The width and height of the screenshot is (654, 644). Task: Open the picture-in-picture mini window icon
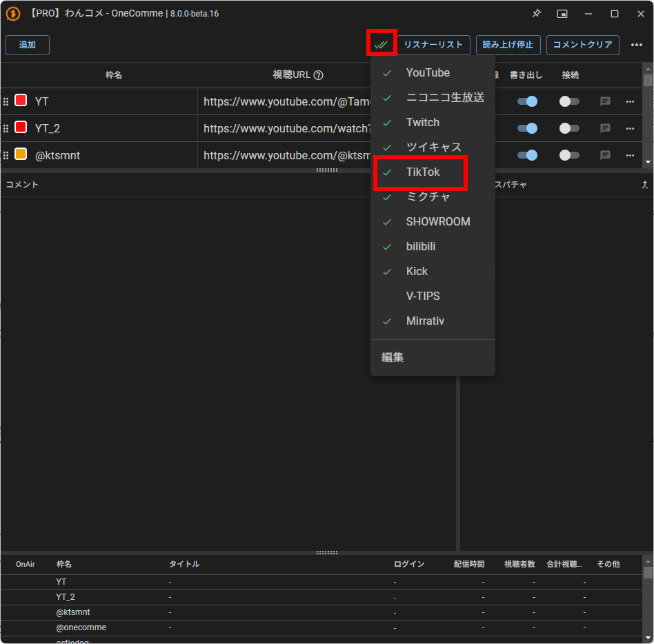[x=562, y=14]
